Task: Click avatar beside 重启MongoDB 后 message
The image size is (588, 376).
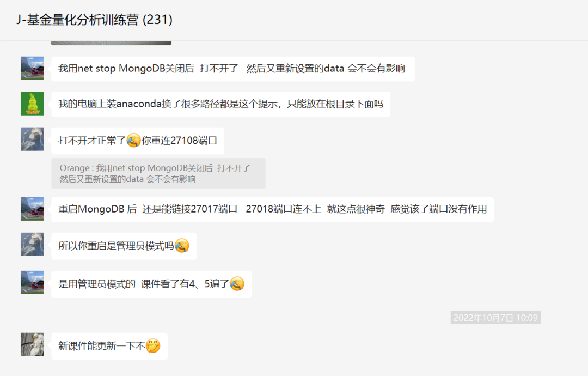Action: pos(32,209)
